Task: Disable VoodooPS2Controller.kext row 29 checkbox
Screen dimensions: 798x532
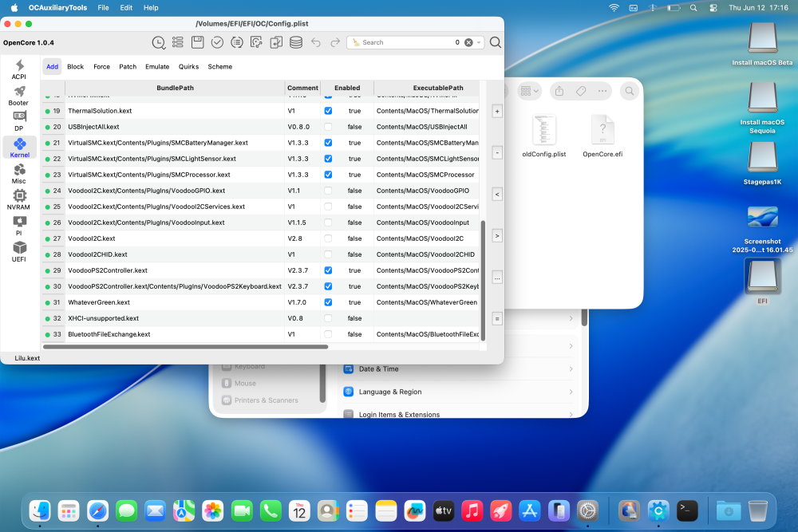Action: (328, 270)
